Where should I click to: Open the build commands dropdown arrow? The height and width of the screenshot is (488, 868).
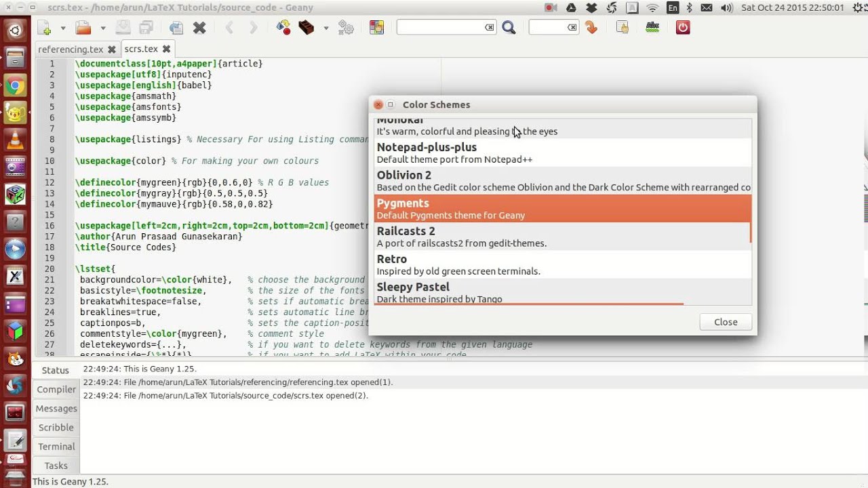pos(326,28)
